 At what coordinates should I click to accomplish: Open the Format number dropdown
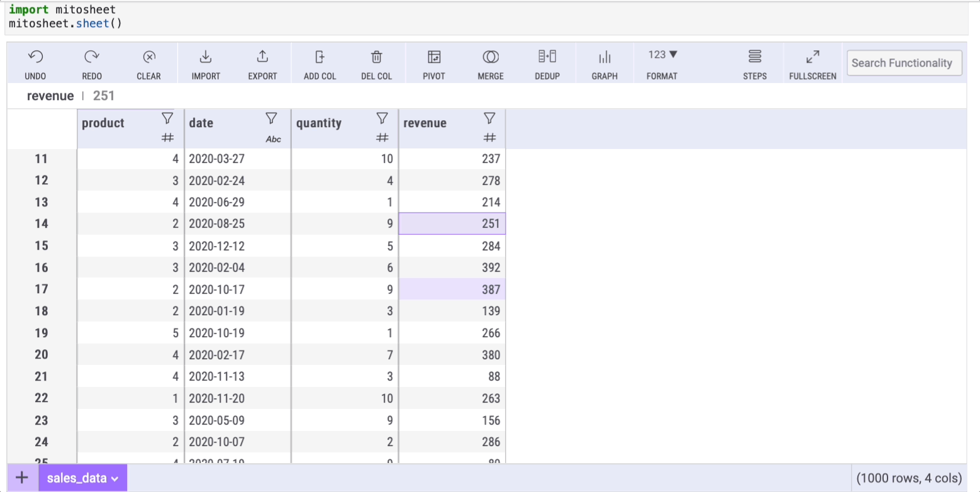point(662,55)
